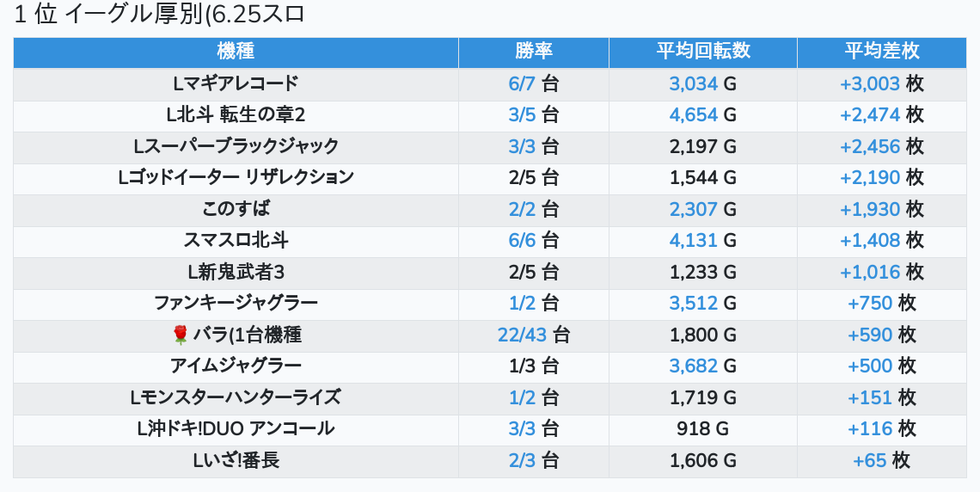Click the rose icon beside バラ
This screenshot has width=980, height=492.
point(180,335)
